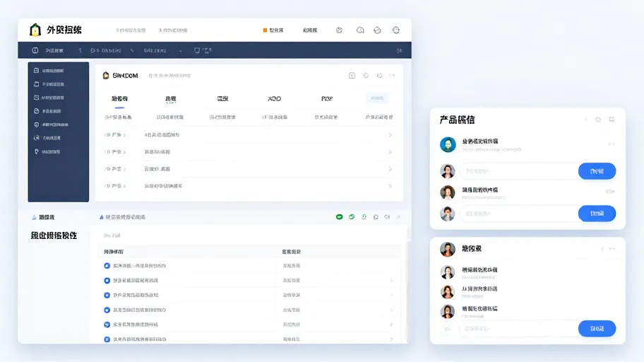
Task: Switch to the underlined first tab in GIWKDOM card
Action: click(119, 99)
